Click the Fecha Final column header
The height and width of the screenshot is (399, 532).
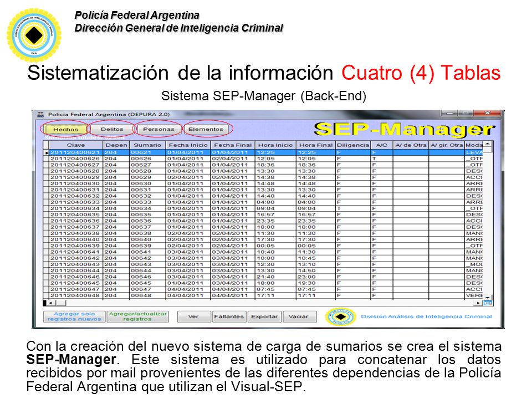click(x=233, y=145)
